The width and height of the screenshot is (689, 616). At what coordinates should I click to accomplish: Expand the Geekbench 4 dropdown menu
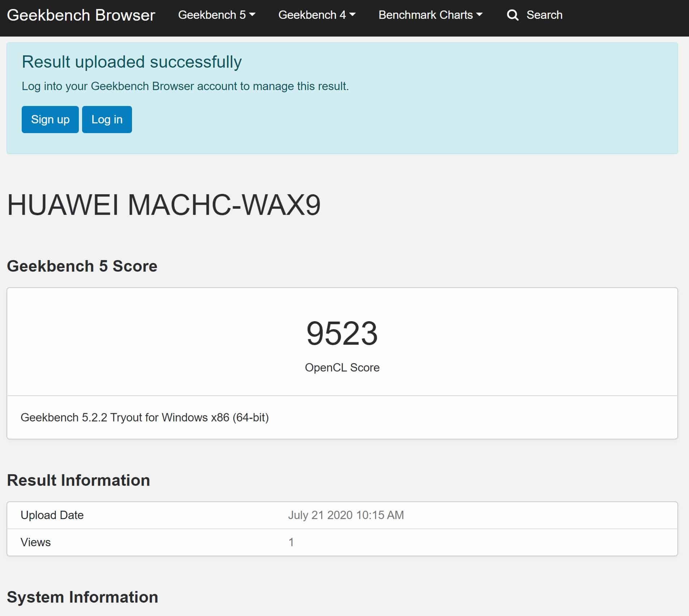[x=316, y=15]
